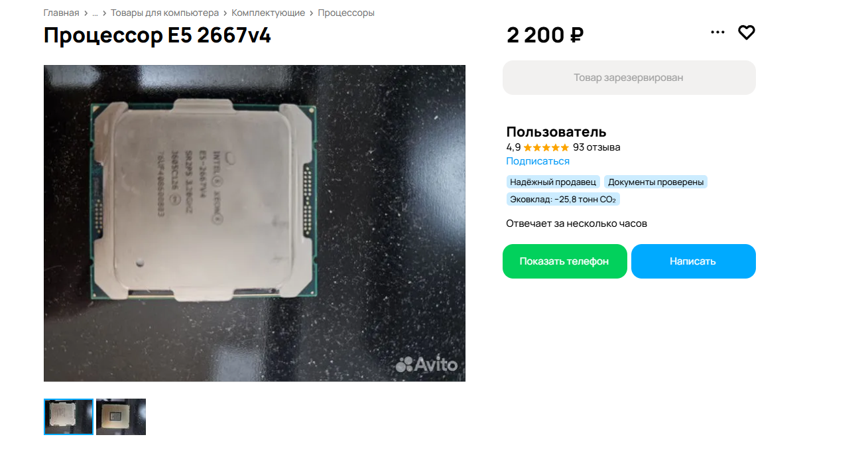Click the Написать message button

click(x=693, y=261)
